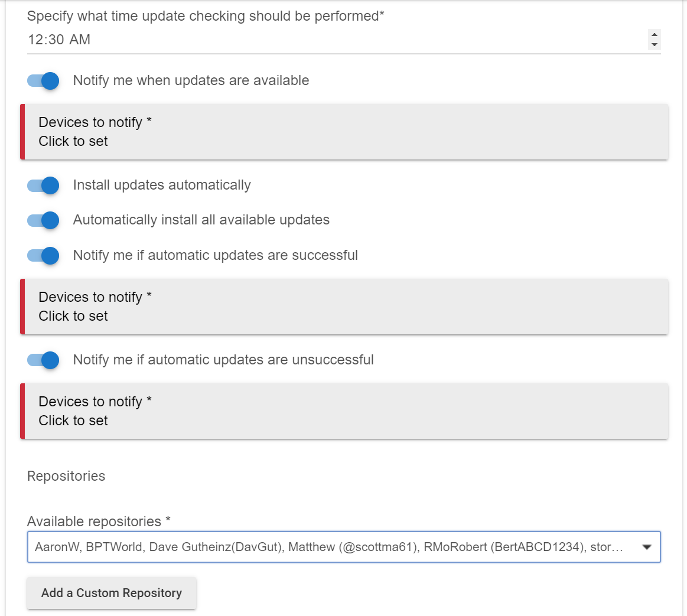The width and height of the screenshot is (687, 616).
Task: Click the Available repositories selection box text
Action: pos(328,547)
